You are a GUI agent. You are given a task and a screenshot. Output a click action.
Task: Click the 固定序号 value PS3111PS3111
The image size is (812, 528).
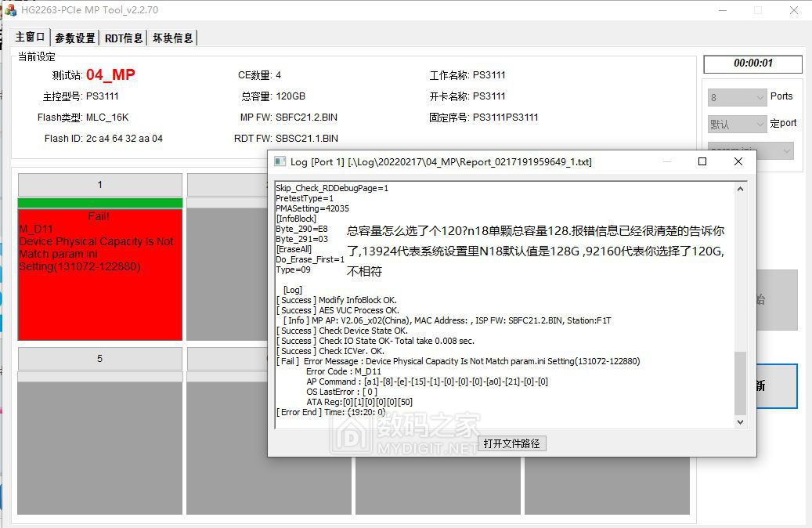[505, 118]
